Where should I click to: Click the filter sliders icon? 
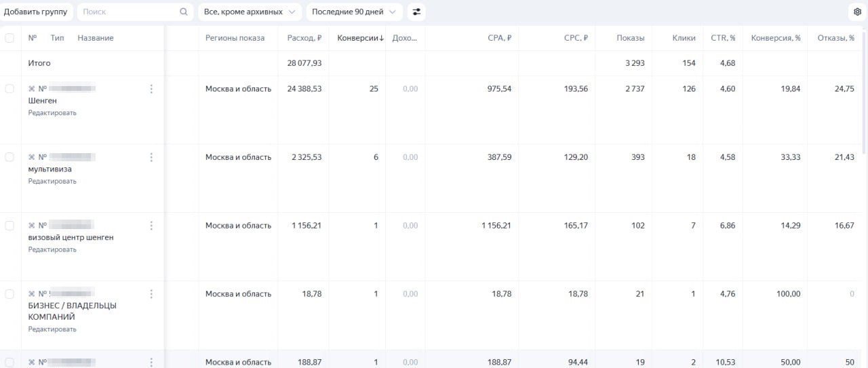point(416,12)
